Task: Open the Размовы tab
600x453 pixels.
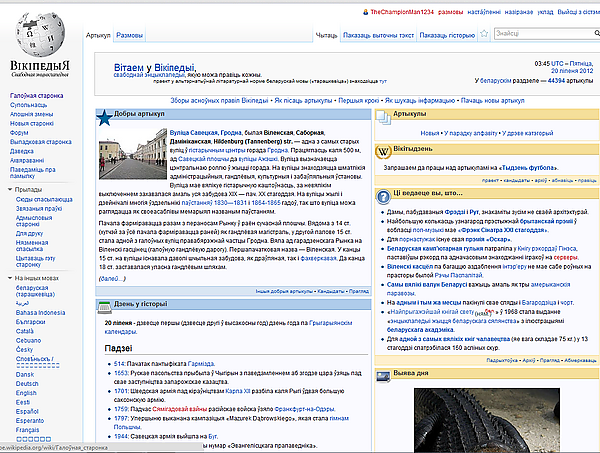Action: tap(129, 35)
